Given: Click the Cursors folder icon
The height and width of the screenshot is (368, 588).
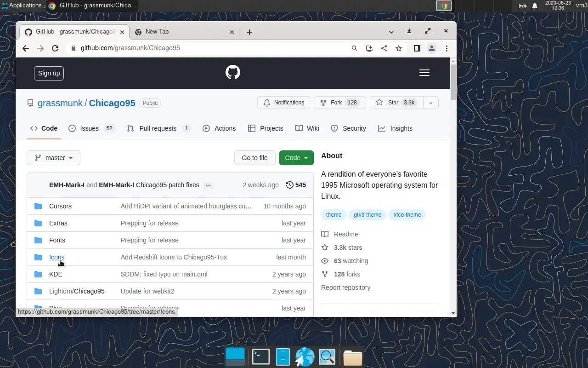Looking at the screenshot, I should (38, 206).
